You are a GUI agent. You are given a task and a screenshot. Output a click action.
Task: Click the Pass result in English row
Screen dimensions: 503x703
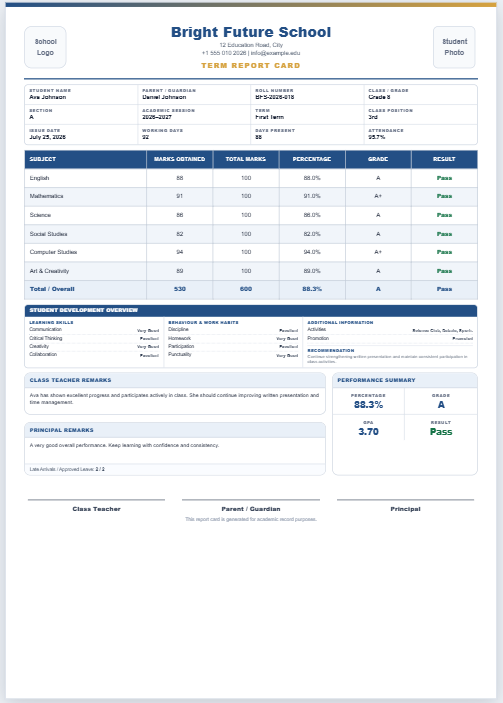click(x=444, y=178)
